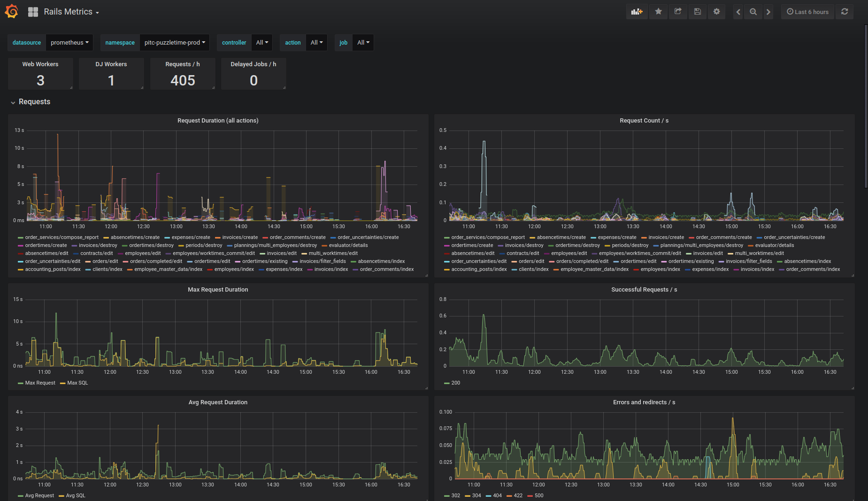Toggle the 404 series in legend
Image resolution: width=868 pixels, height=501 pixels.
(494, 495)
